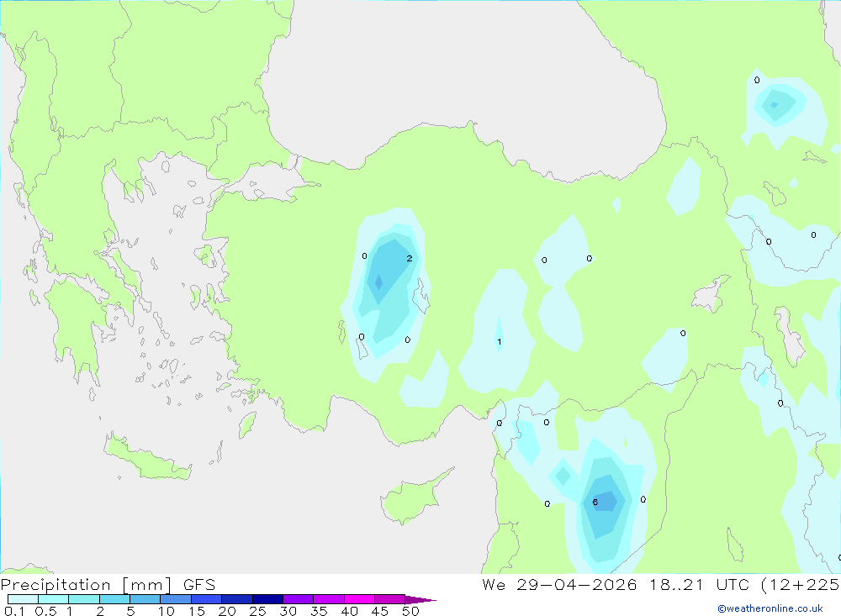The width and height of the screenshot is (841, 616).
Task: Click the above-50 mm legend arrow tip
Action: (420, 599)
